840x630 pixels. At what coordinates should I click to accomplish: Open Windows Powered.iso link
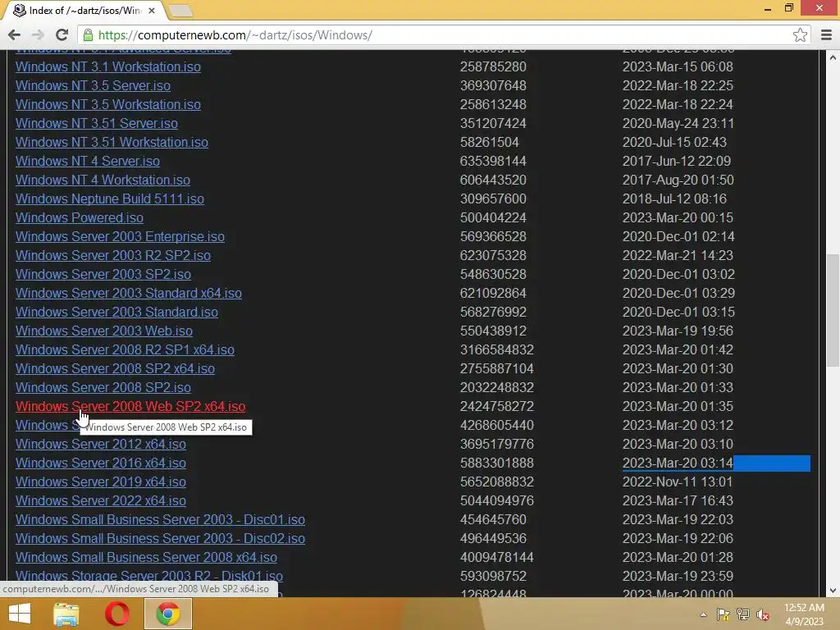(80, 217)
